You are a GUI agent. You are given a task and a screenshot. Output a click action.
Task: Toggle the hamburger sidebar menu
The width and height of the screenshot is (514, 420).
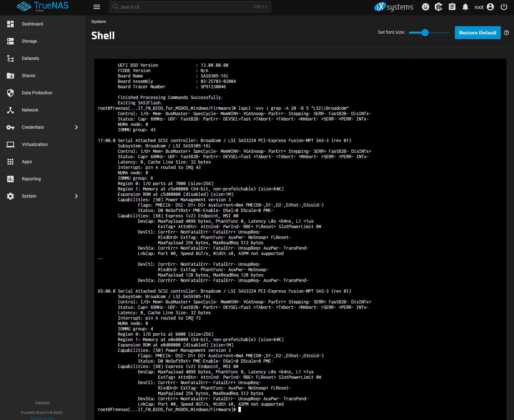pyautogui.click(x=96, y=7)
